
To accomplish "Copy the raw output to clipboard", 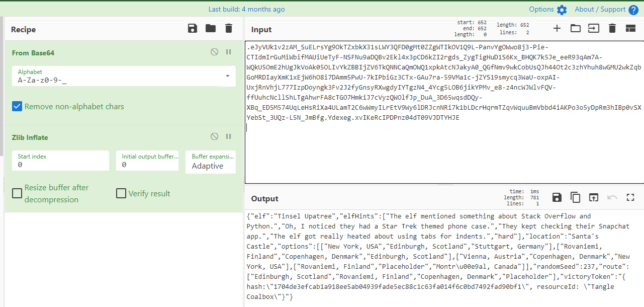I will click(x=575, y=197).
